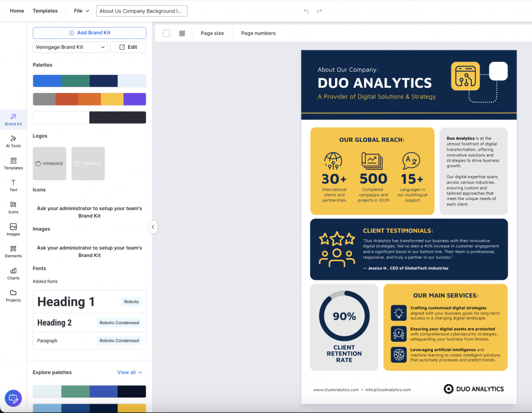The image size is (532, 413).
Task: Open AI Tools in the sidebar
Action: (x=13, y=141)
